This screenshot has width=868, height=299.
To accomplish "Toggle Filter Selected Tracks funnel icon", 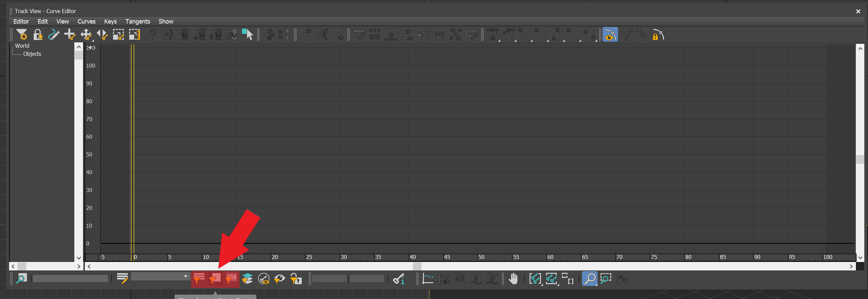I will point(199,279).
